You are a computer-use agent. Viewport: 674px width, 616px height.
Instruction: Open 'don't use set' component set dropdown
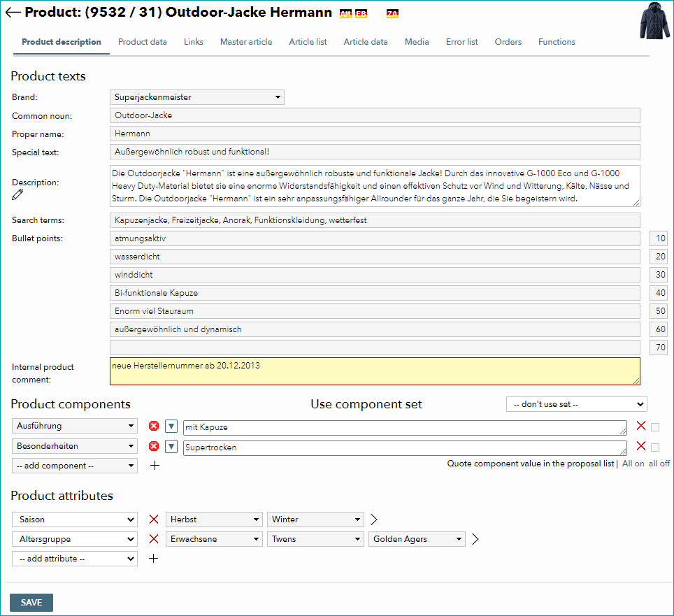coord(576,404)
